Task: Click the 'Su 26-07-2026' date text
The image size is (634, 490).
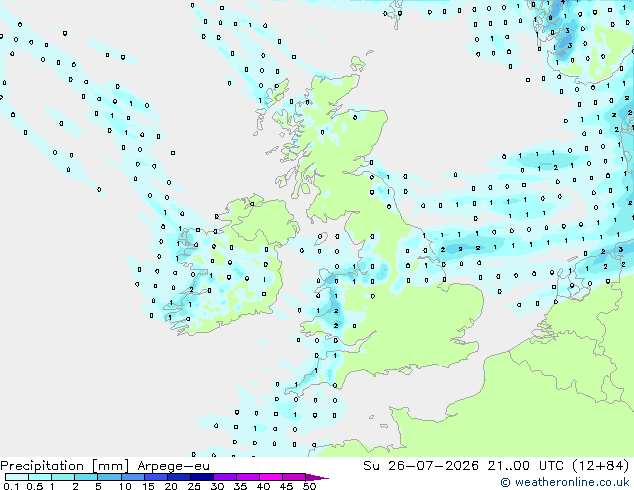Action: point(421,466)
